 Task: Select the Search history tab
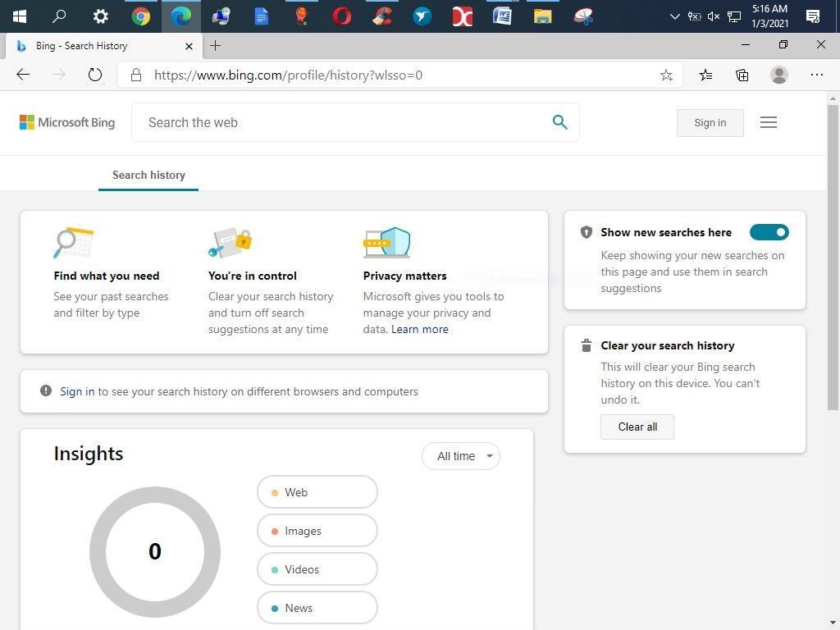coord(148,176)
